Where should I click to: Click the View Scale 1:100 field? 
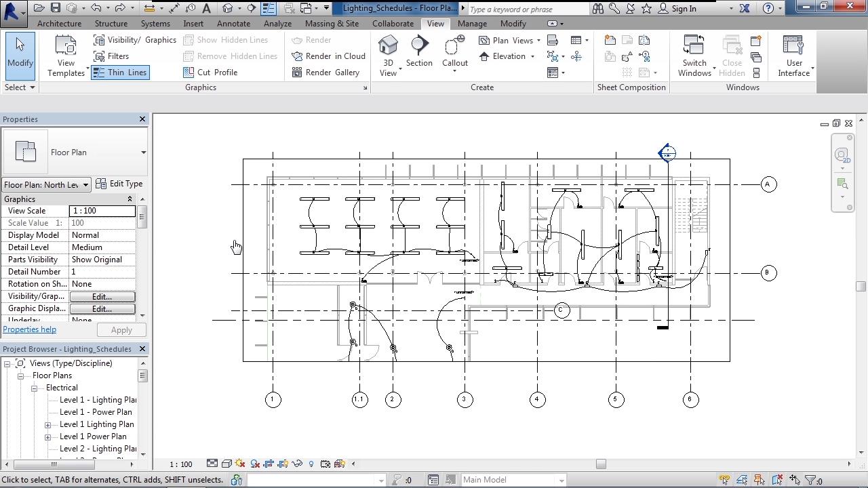[102, 211]
